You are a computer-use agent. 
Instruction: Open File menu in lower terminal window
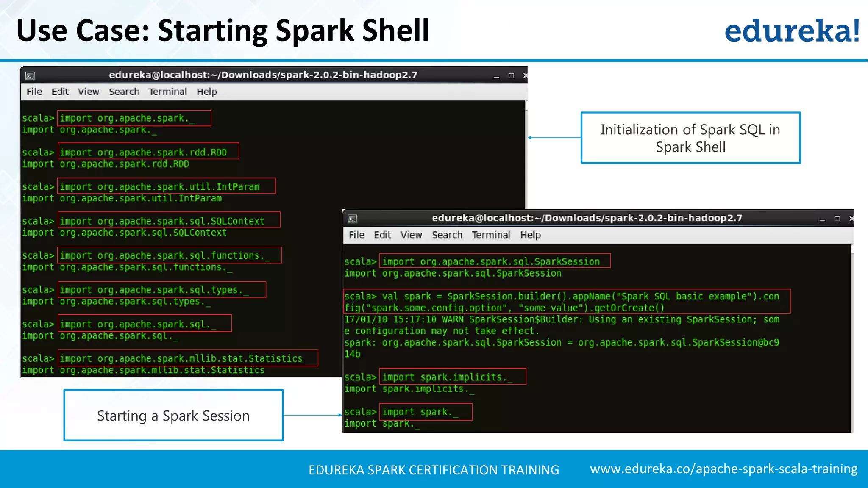(x=356, y=235)
